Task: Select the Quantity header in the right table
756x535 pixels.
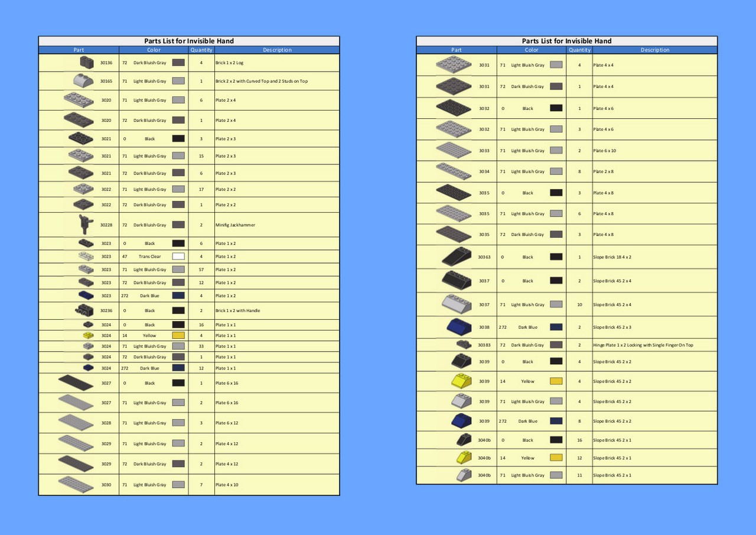Action: click(x=579, y=50)
